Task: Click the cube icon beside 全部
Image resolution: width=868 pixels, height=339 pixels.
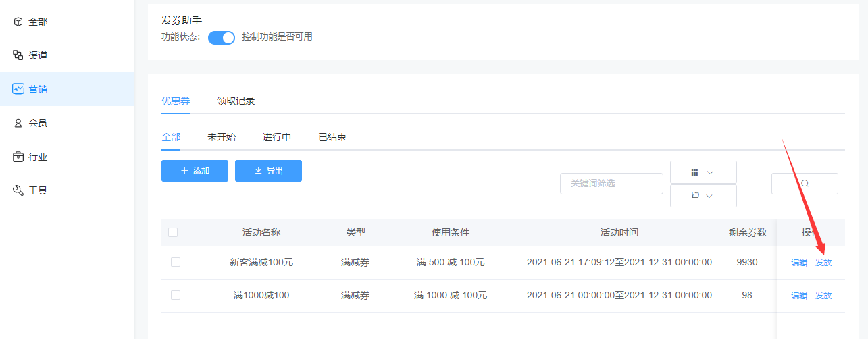Action: tap(18, 22)
